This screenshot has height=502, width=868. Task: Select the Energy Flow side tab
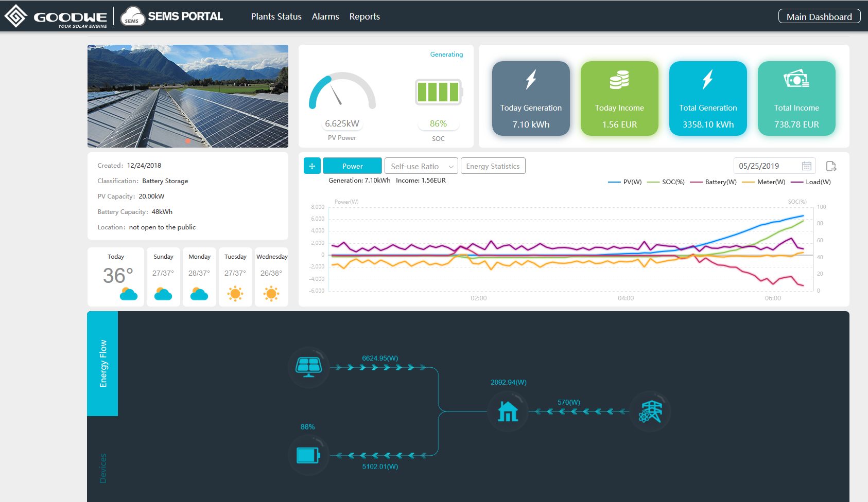102,364
